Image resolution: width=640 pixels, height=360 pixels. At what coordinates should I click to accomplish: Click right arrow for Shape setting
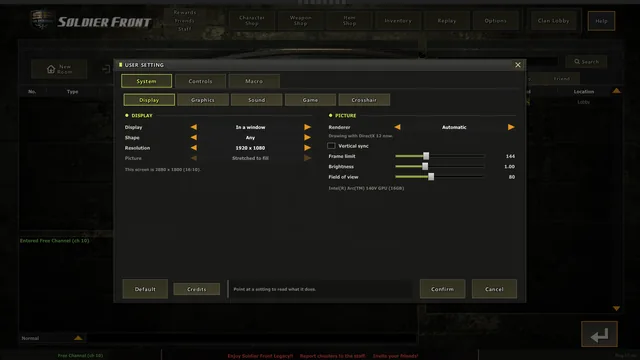click(307, 138)
